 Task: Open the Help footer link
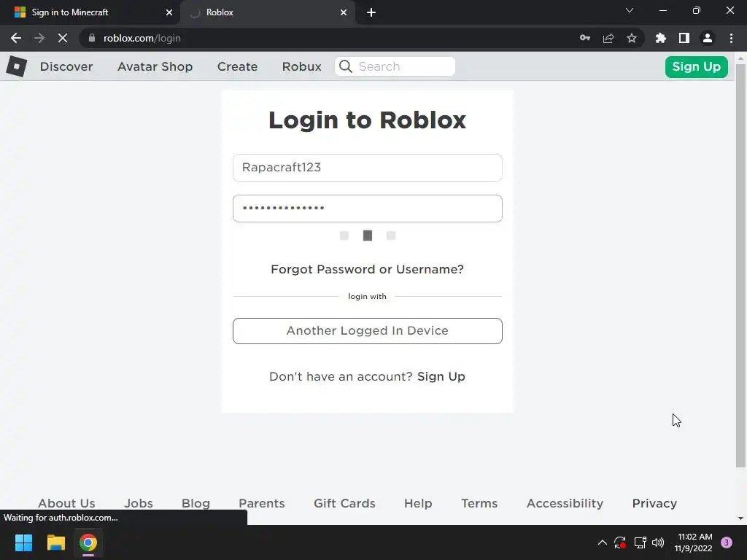[418, 503]
